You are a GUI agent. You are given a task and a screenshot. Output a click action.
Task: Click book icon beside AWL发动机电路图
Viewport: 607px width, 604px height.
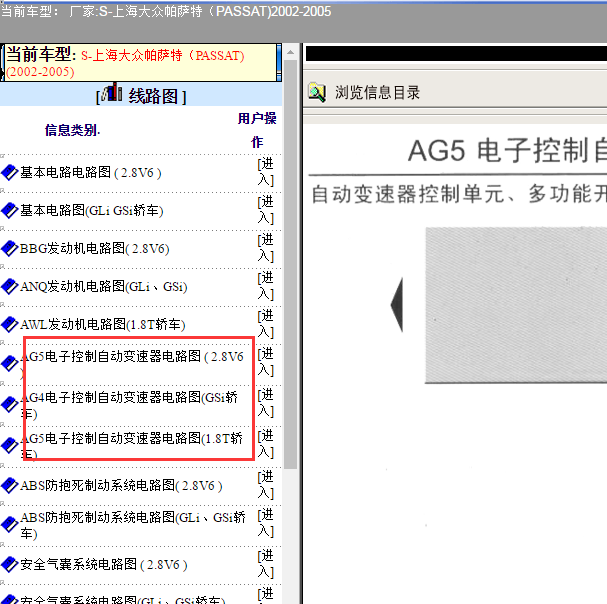coord(9,324)
